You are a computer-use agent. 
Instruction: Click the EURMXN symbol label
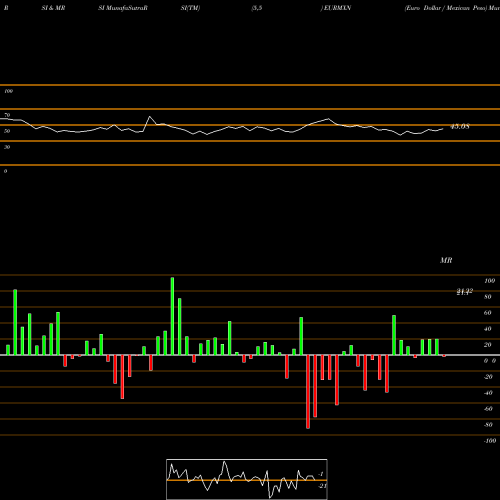pyautogui.click(x=337, y=8)
